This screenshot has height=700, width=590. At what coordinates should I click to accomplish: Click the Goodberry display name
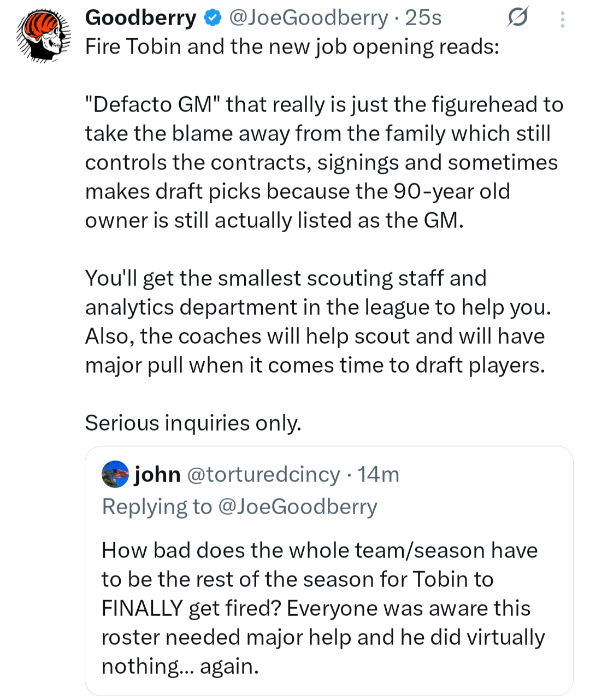(140, 18)
